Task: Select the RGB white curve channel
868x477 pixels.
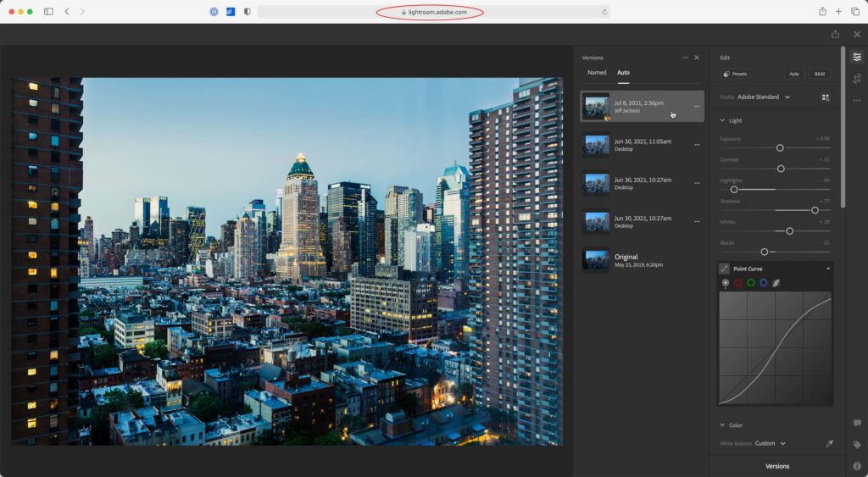Action: click(x=726, y=283)
